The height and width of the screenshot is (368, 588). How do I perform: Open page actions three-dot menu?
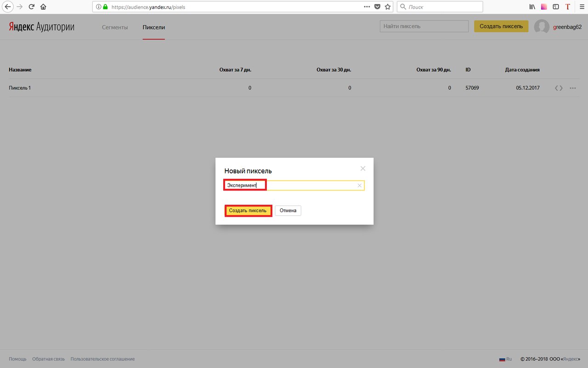[x=367, y=7]
